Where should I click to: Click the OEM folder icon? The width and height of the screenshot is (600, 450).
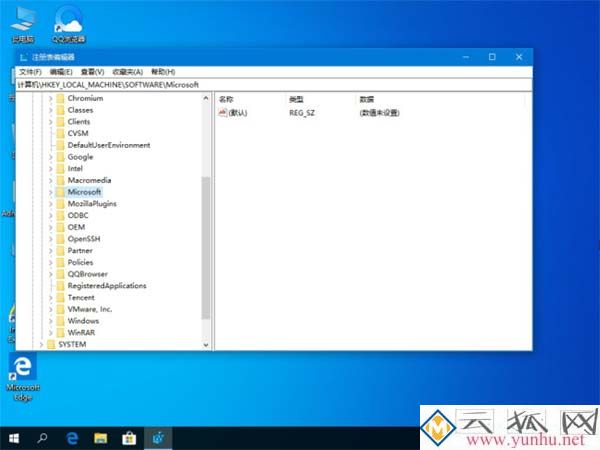pos(60,227)
